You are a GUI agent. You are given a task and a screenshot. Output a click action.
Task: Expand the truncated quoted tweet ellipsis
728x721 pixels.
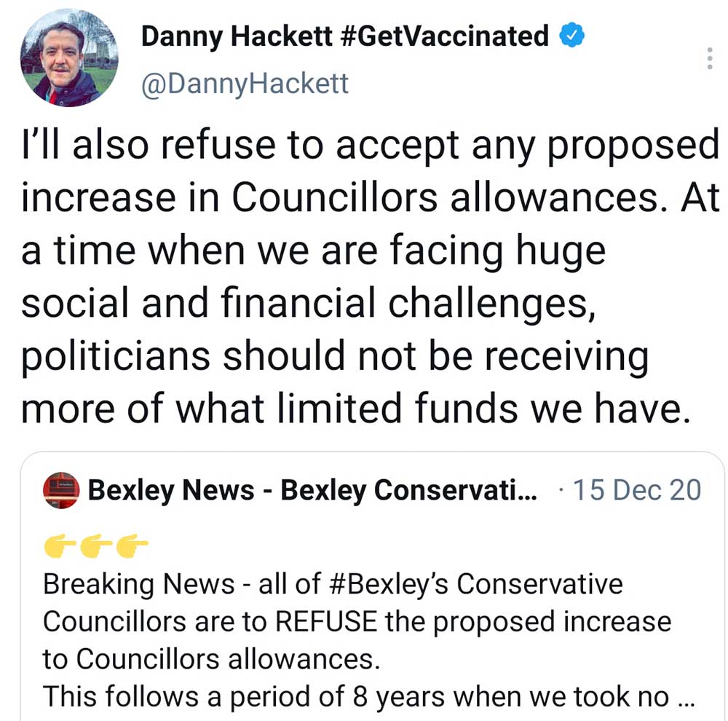click(x=685, y=697)
